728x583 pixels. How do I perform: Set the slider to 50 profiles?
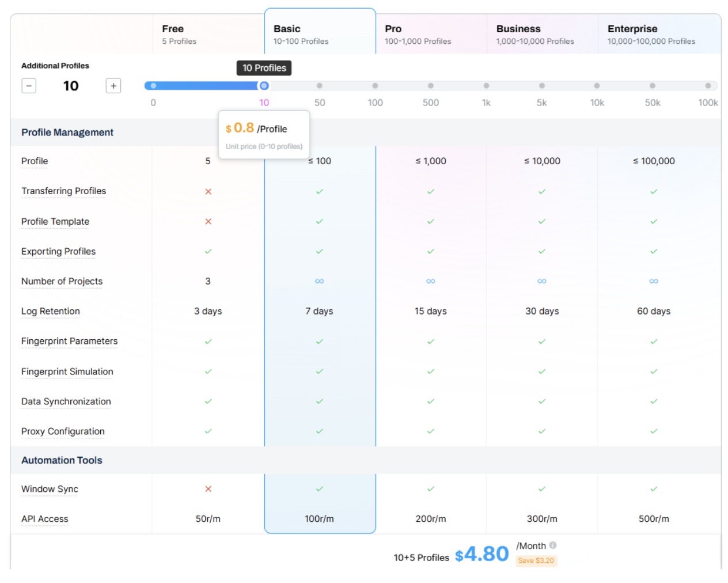[x=320, y=86]
